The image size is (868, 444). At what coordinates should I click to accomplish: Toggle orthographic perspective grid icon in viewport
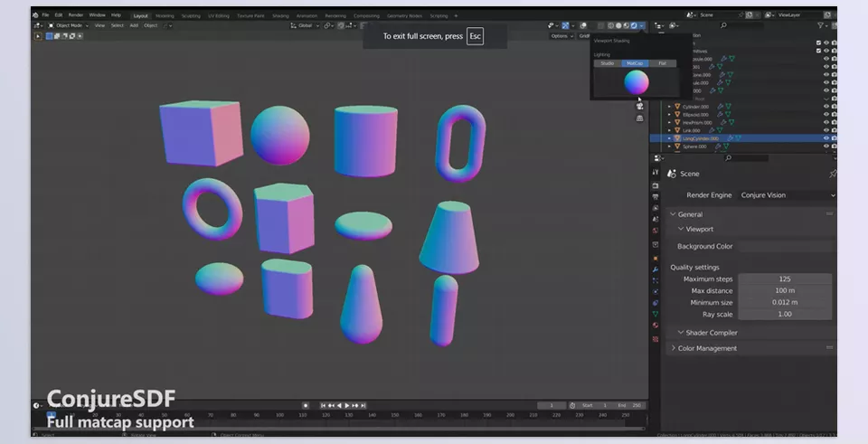tap(640, 118)
